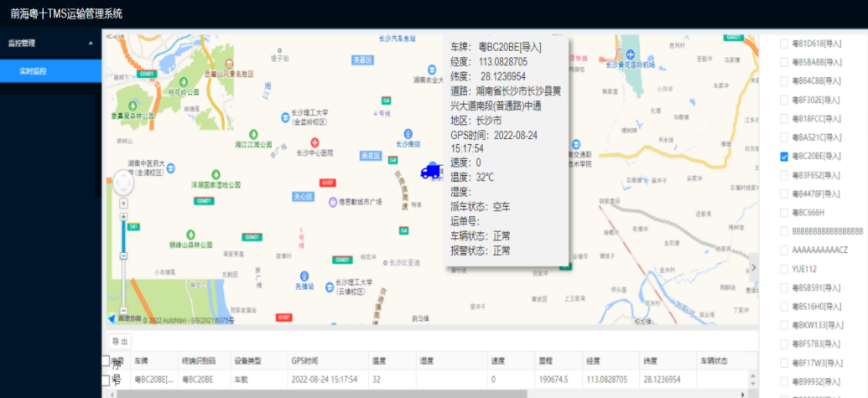Viewport: 868px width, 398px height.
Task: Select 粤BA521C[导入] in the vehicle list
Action: [817, 137]
